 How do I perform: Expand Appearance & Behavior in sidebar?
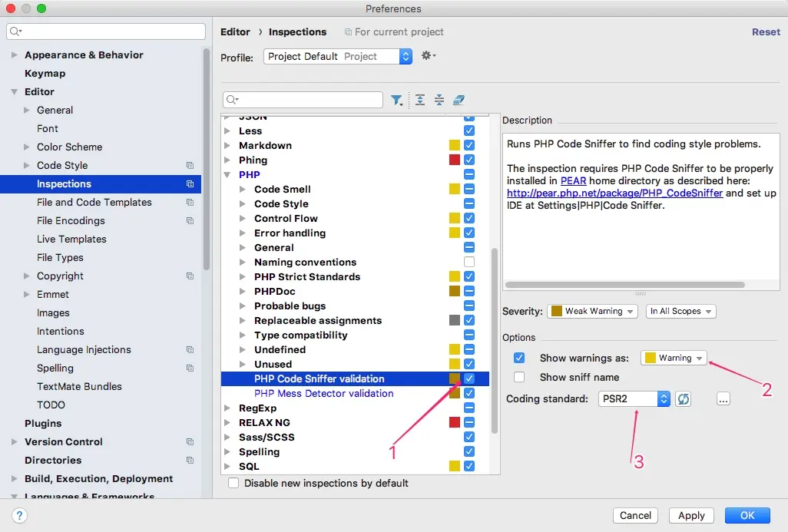14,55
